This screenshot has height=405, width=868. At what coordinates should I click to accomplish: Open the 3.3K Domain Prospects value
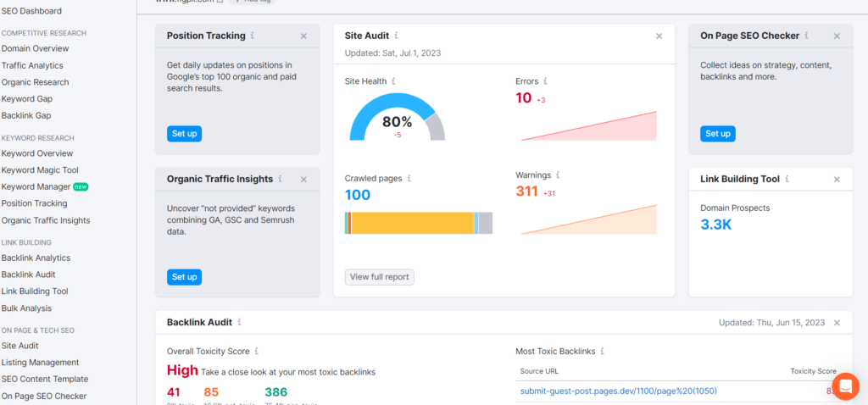coord(716,225)
